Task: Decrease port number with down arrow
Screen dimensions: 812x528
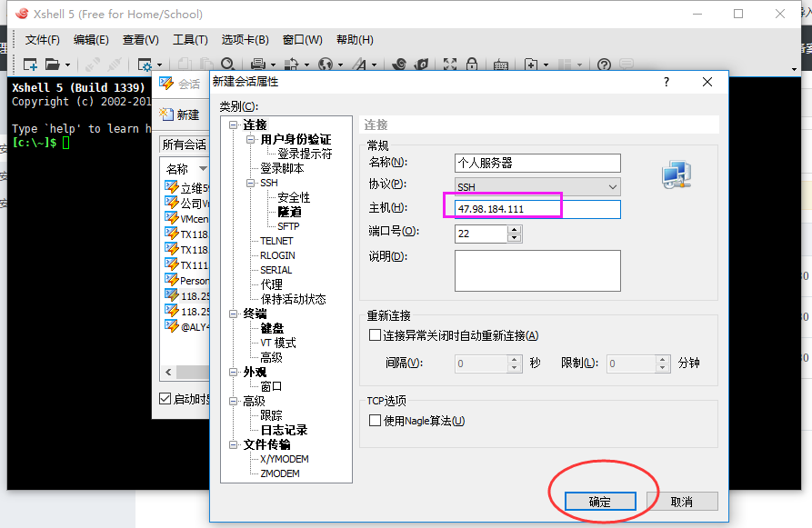Action: click(514, 238)
